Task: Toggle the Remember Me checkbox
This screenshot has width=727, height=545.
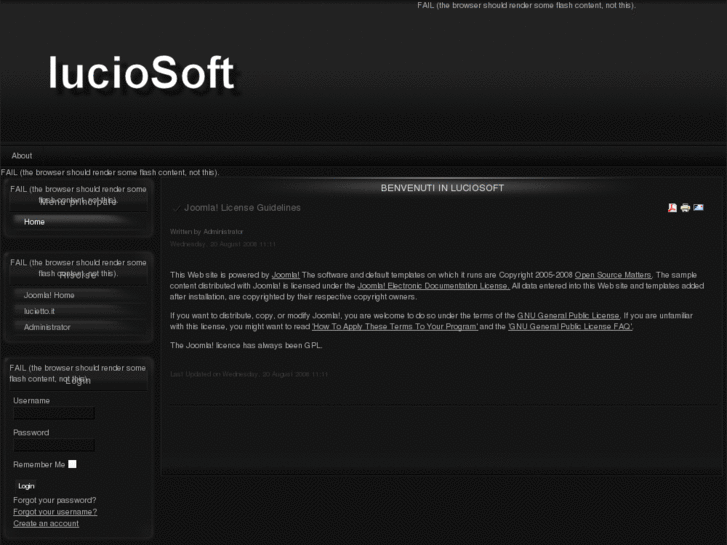Action: tap(72, 464)
